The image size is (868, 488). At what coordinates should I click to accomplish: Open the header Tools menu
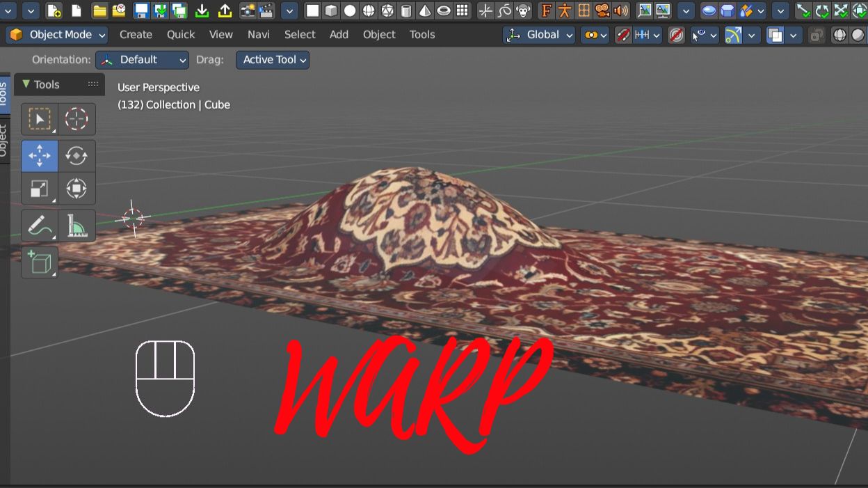422,35
